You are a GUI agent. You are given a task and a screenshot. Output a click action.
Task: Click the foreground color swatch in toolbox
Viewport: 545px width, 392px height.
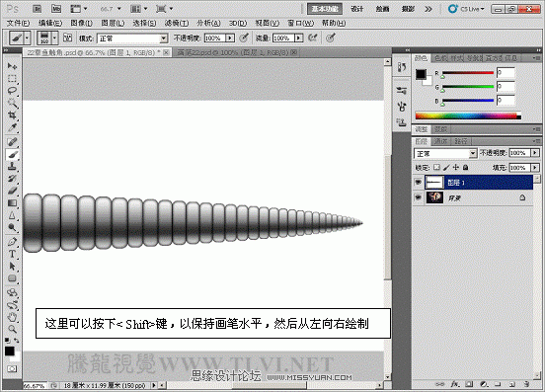pos(10,351)
